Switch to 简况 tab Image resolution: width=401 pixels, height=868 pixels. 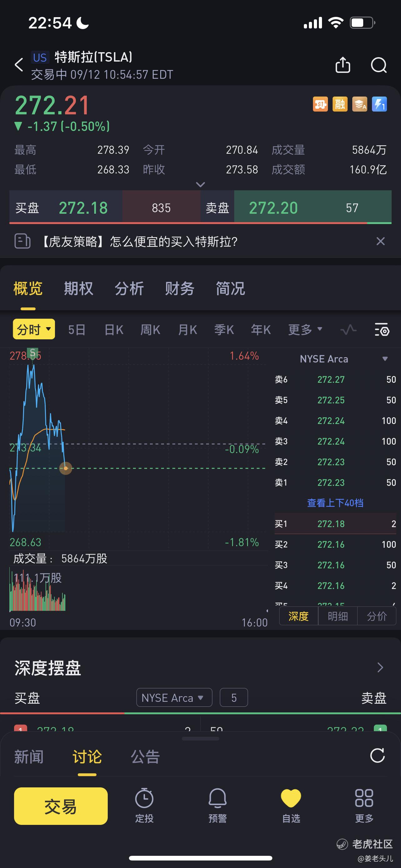[230, 289]
